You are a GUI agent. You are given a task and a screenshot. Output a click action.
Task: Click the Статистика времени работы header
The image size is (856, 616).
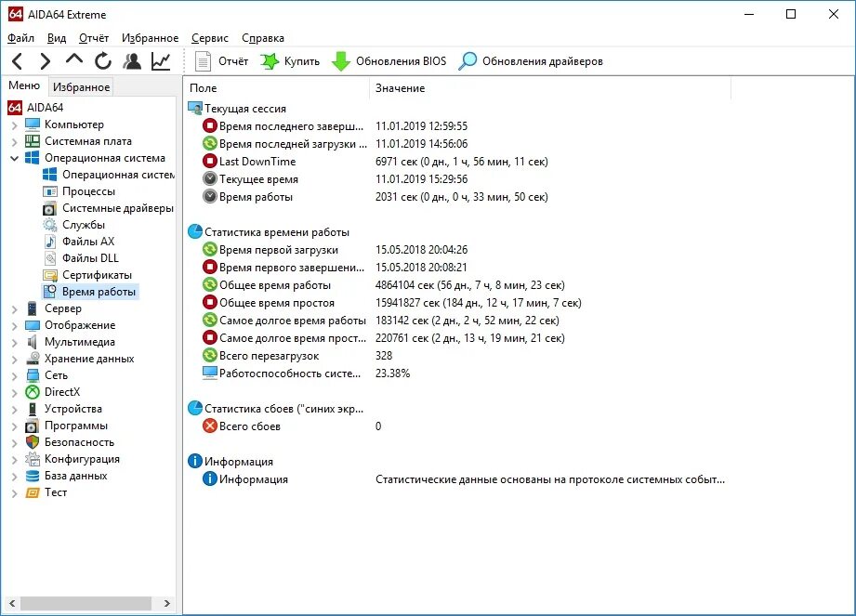click(269, 232)
